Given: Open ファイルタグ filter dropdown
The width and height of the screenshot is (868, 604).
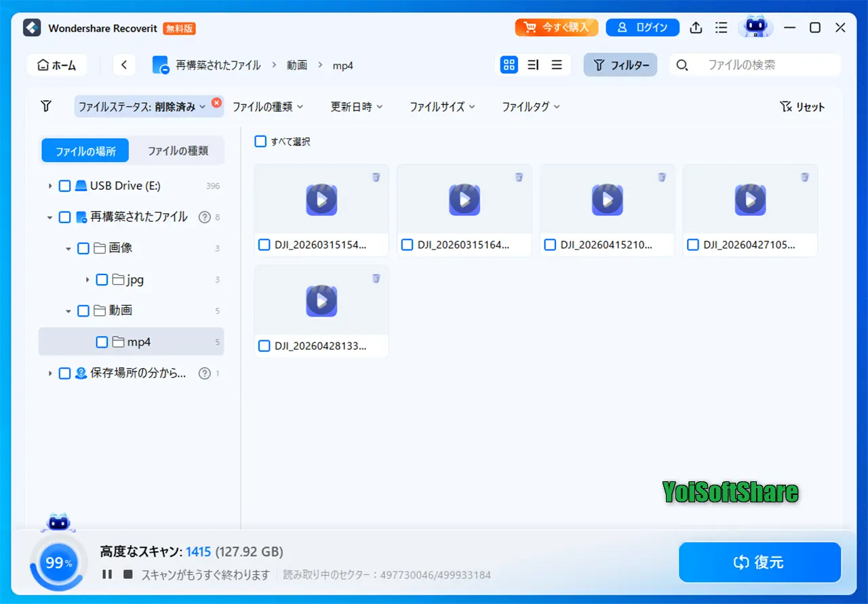Looking at the screenshot, I should pos(531,106).
